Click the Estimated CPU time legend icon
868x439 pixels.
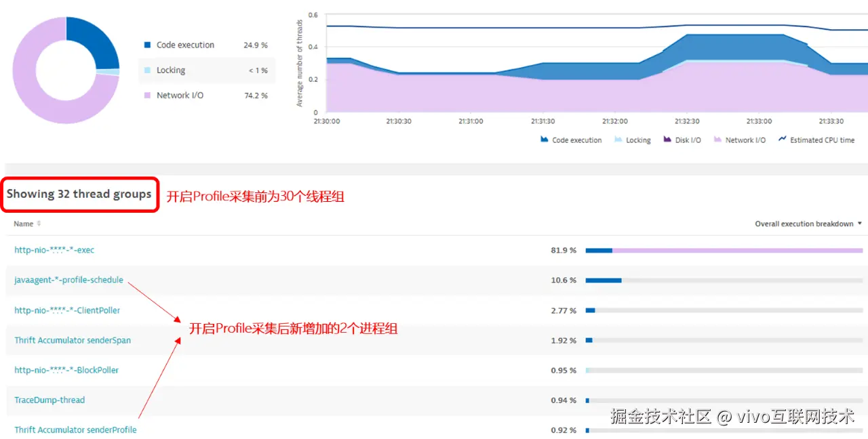point(782,140)
